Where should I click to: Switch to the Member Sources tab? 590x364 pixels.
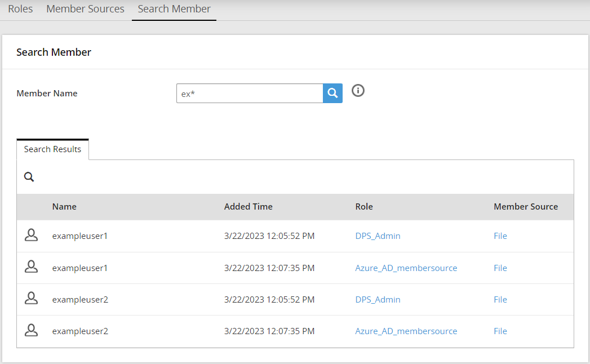click(85, 9)
